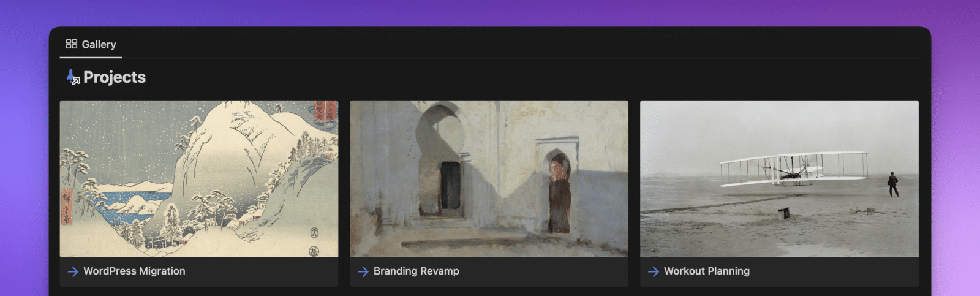Click the standing man beside the biplane
Image resolution: width=980 pixels, height=296 pixels.
tap(893, 184)
